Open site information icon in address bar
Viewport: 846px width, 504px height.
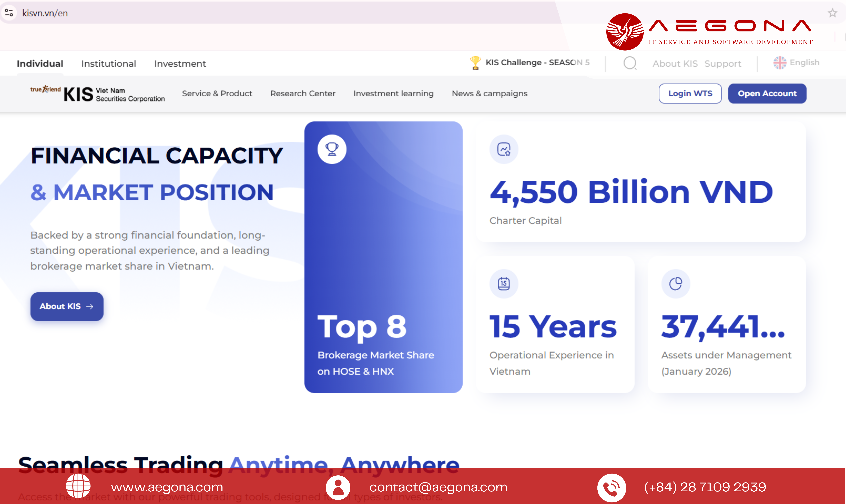9,13
